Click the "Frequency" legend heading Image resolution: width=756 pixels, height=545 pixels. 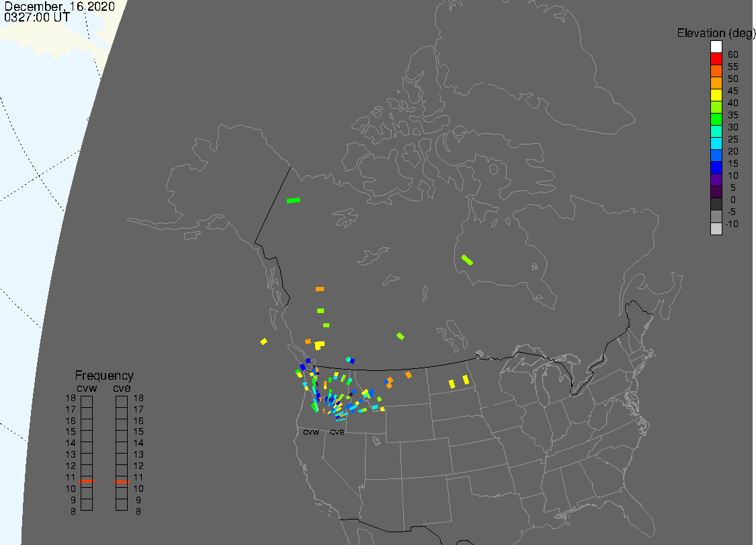104,375
